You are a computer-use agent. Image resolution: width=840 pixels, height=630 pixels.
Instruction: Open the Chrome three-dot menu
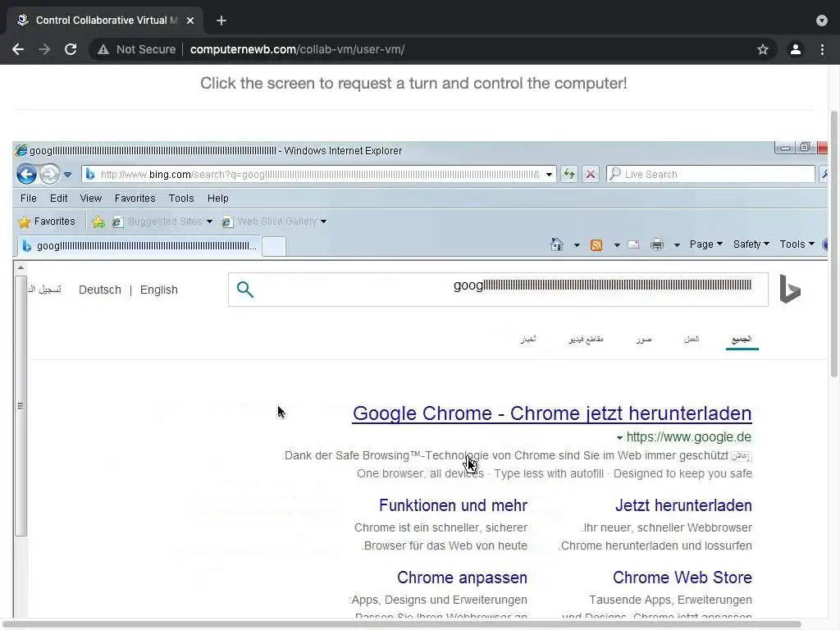click(822, 49)
